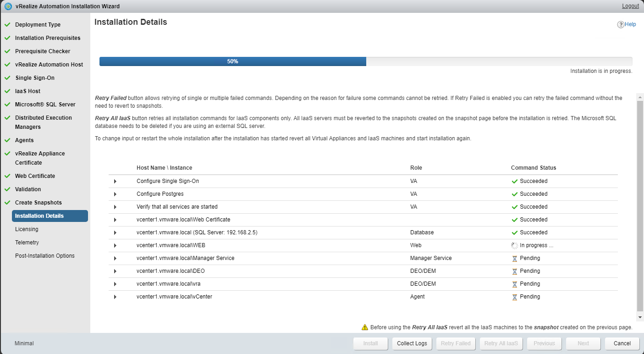This screenshot has height=354, width=644.
Task: Click the Cancel button
Action: (622, 343)
